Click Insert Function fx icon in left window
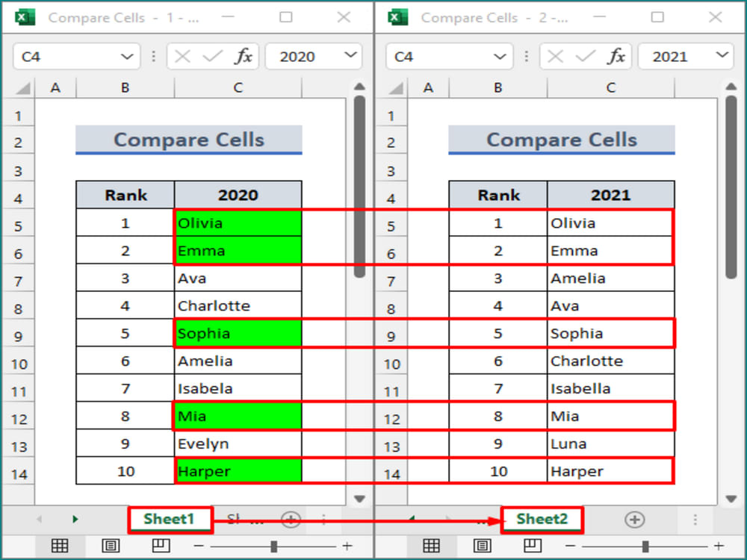747x560 pixels. tap(244, 57)
